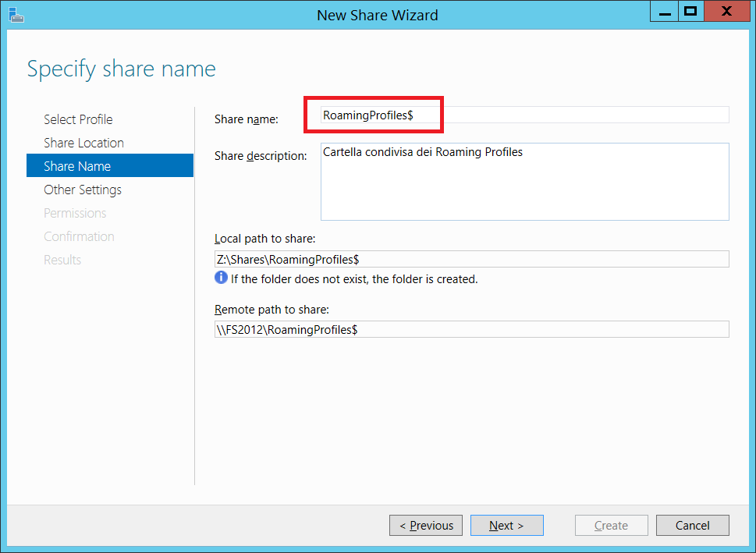Click the blue info icon below local path
Viewport: 756px width, 553px height.
(221, 278)
